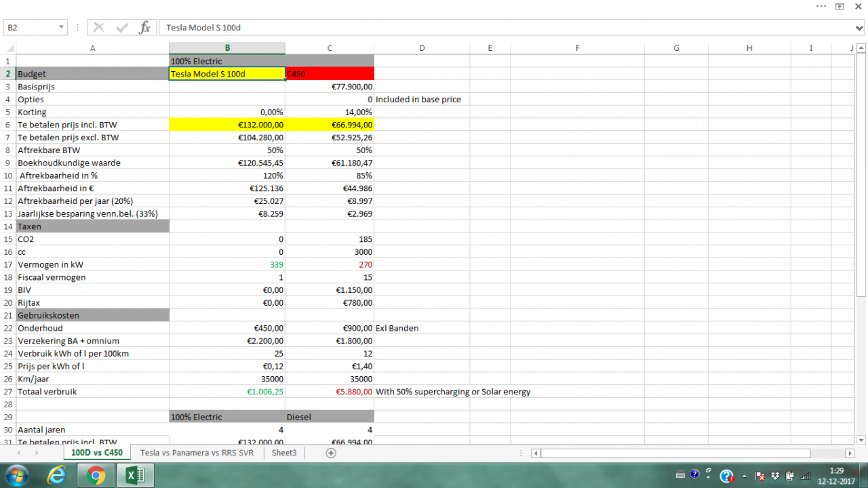Check the battery power tray icon
Image resolution: width=868 pixels, height=488 pixels.
pos(791,476)
